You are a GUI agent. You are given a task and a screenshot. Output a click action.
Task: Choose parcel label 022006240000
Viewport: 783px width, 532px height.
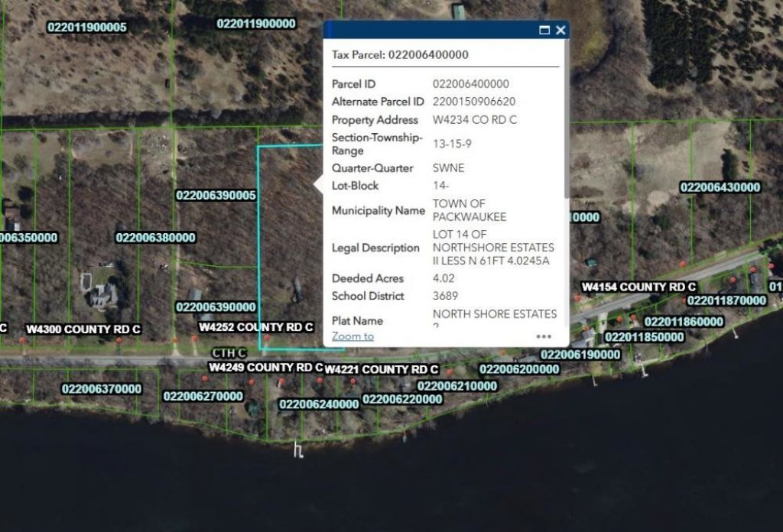coord(319,404)
